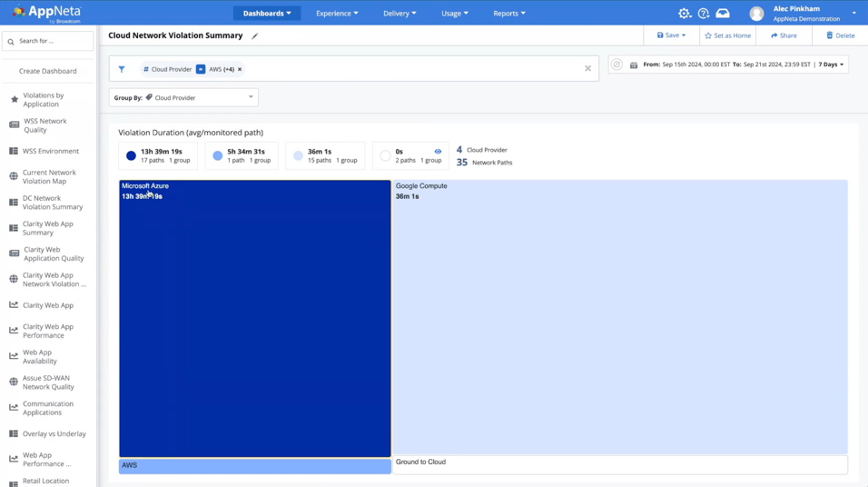This screenshot has height=487, width=868.
Task: Open the settings gear icon
Action: [685, 14]
